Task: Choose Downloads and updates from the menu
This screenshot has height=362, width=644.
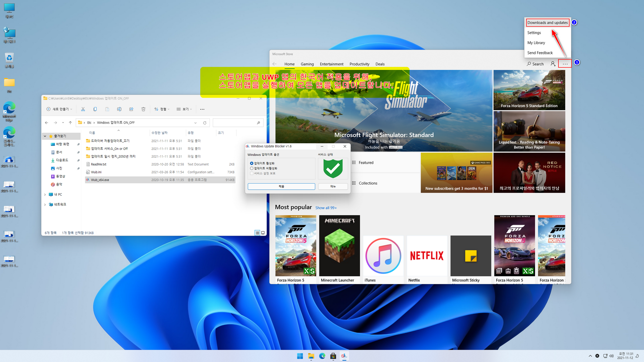Action: coord(547,23)
